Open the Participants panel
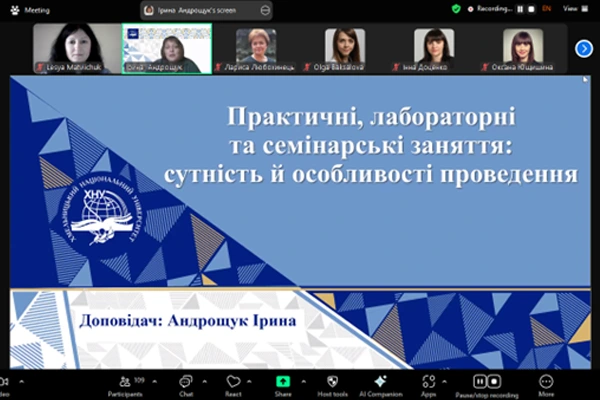This screenshot has height=400, width=600. pos(125,386)
